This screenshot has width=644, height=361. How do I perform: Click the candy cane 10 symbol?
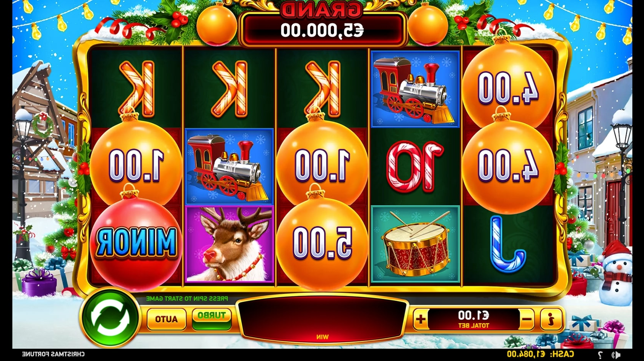415,167
